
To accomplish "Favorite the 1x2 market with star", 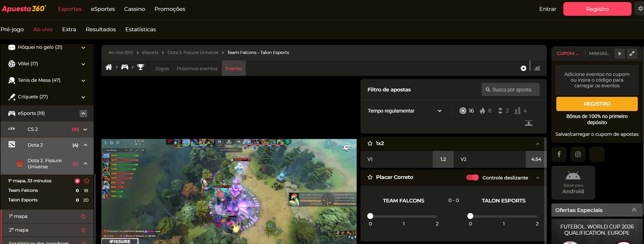I will 370,143.
